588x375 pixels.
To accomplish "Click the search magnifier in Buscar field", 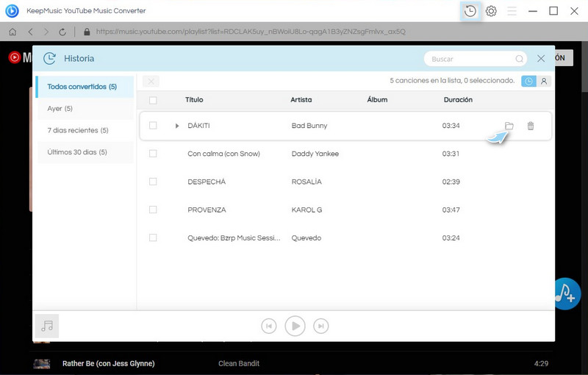I will click(x=519, y=59).
